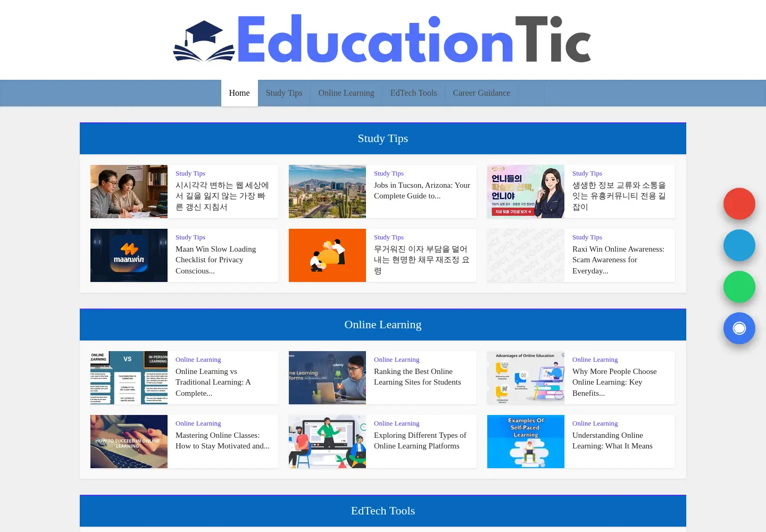Open the 생생한 정보 교류와 소통을 article
The image size is (766, 532).
[x=619, y=196]
